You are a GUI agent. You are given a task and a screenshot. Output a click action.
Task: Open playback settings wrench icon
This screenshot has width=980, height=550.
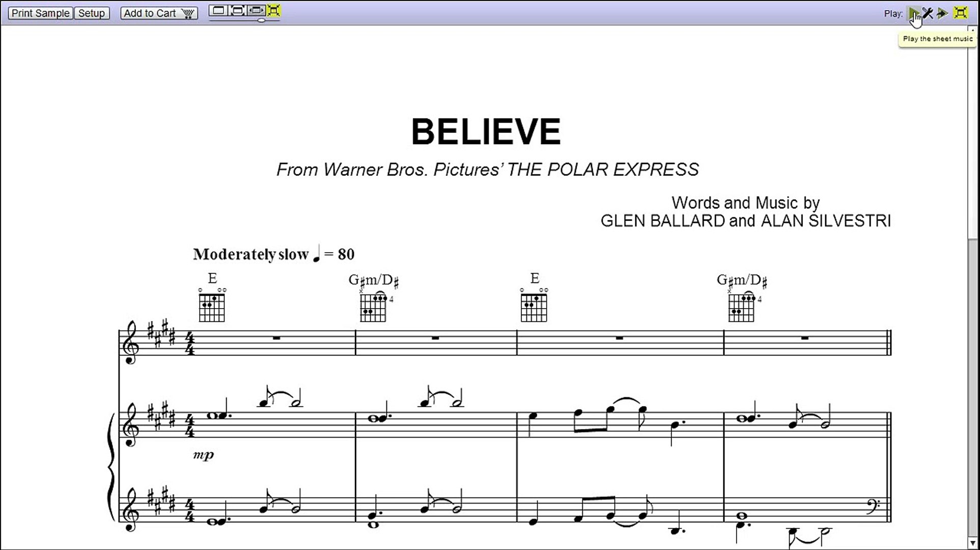[928, 13]
